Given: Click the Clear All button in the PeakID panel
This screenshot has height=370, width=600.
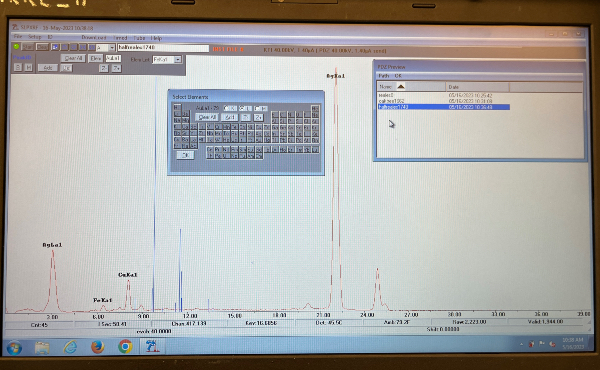Looking at the screenshot, I should [73, 58].
